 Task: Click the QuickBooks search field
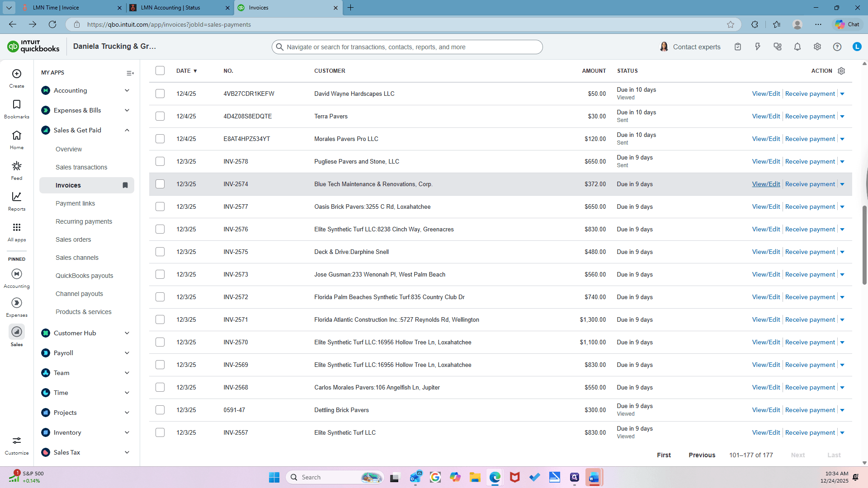[x=407, y=47]
